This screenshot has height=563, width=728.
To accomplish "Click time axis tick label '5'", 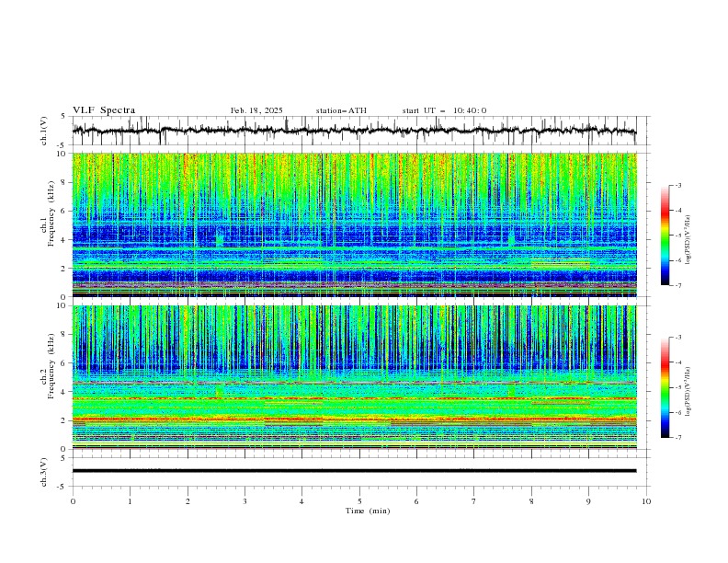I will (359, 501).
